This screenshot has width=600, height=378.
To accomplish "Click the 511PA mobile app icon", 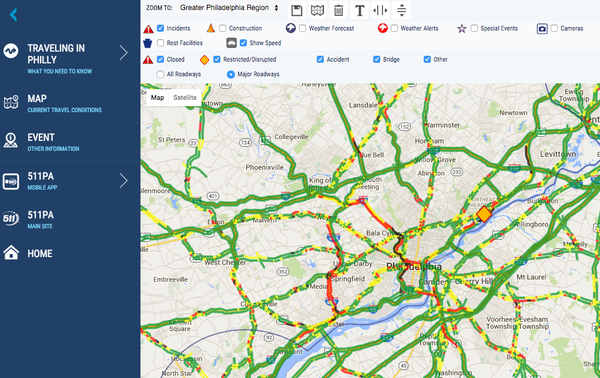I will (x=11, y=181).
